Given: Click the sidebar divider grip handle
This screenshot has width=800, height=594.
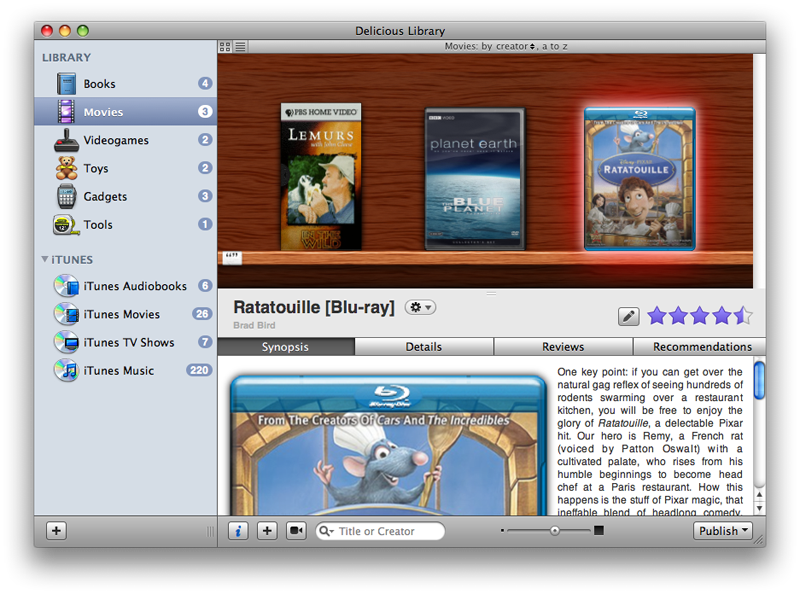Looking at the screenshot, I should click(x=210, y=531).
